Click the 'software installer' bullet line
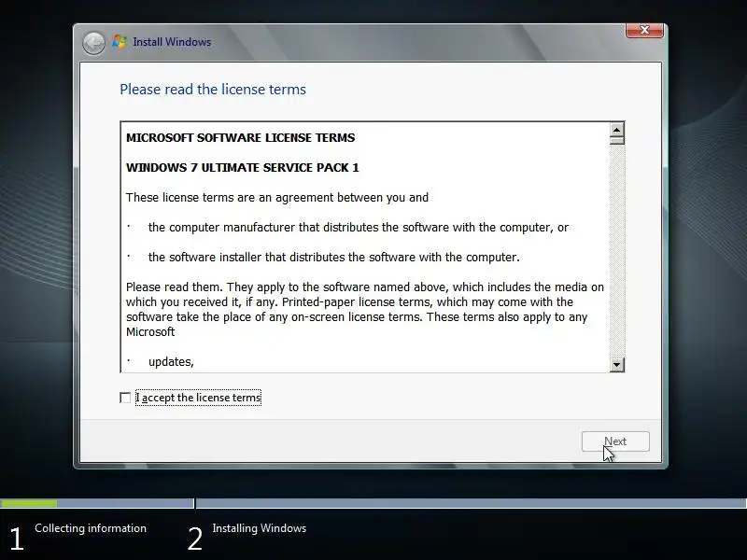747x560 pixels. click(x=334, y=258)
